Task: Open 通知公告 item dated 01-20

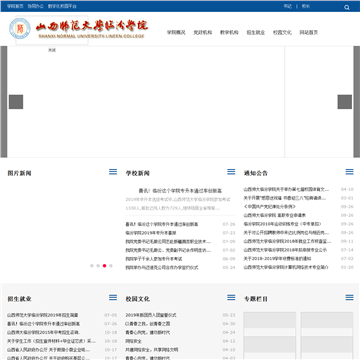Action: click(x=286, y=267)
